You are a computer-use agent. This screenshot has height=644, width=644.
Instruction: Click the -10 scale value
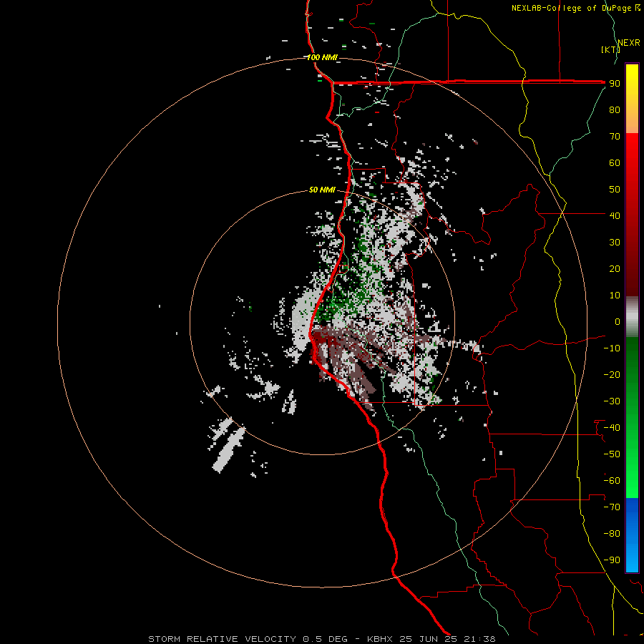(612, 348)
